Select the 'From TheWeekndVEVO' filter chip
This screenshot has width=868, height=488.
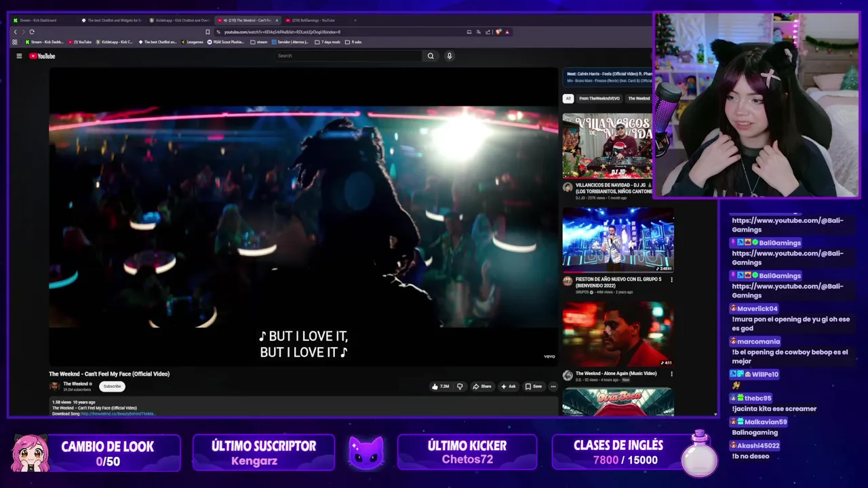(599, 98)
